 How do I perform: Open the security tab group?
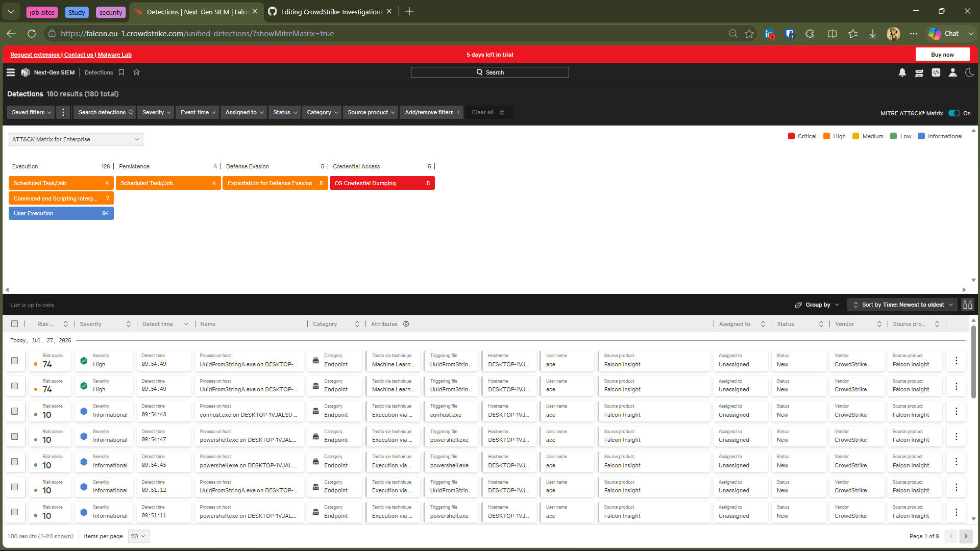(111, 12)
